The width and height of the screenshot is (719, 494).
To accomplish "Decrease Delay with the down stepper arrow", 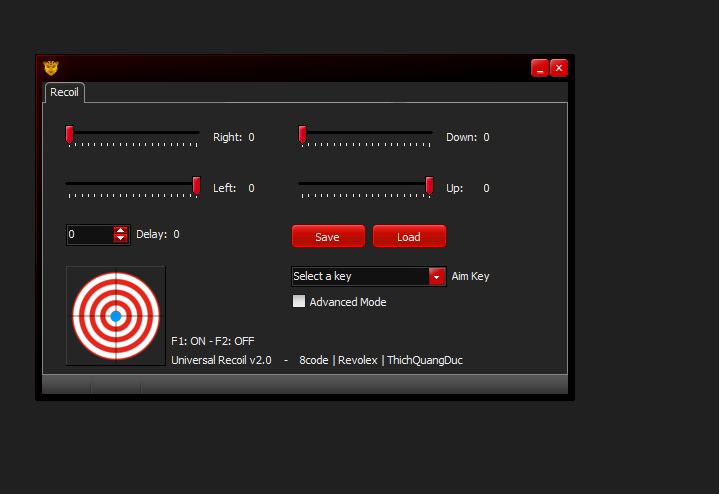I will pyautogui.click(x=121, y=239).
